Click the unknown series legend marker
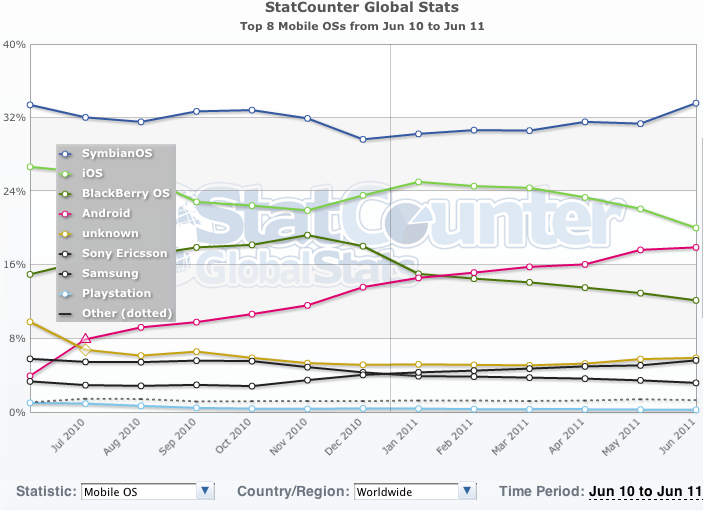 (66, 233)
